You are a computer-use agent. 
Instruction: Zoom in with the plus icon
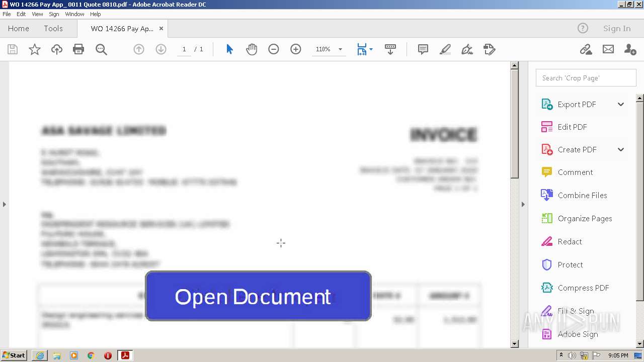(x=296, y=49)
